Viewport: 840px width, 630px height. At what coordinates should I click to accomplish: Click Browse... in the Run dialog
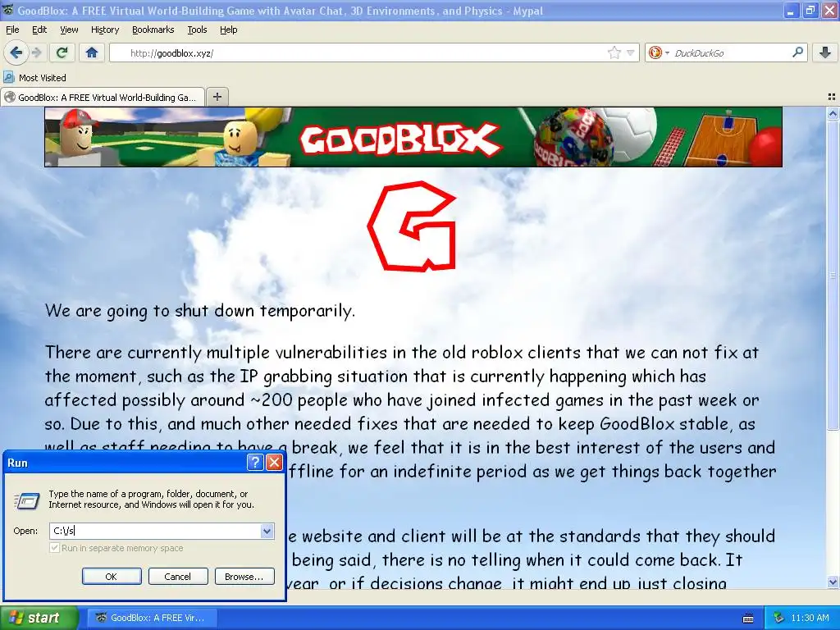[x=244, y=577]
